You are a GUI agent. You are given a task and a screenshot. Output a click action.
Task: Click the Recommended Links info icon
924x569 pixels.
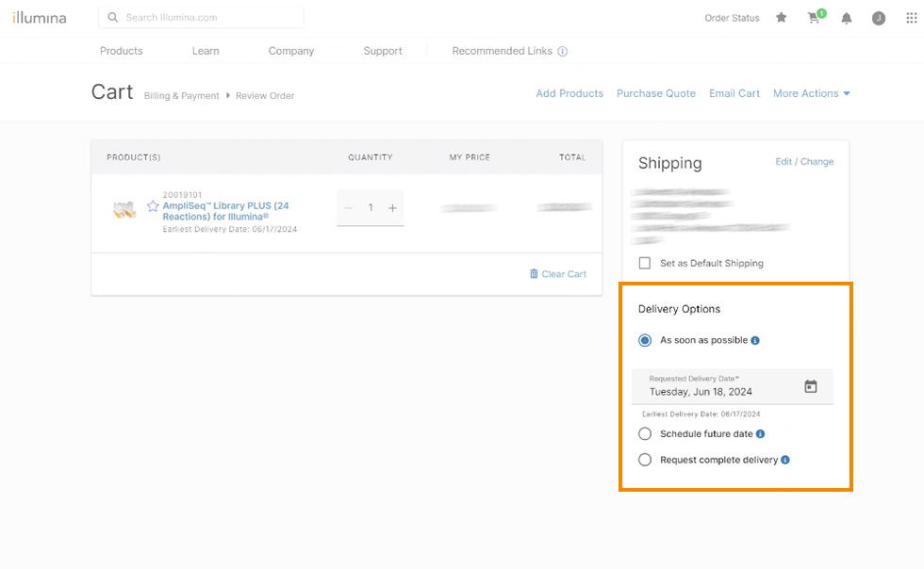563,52
